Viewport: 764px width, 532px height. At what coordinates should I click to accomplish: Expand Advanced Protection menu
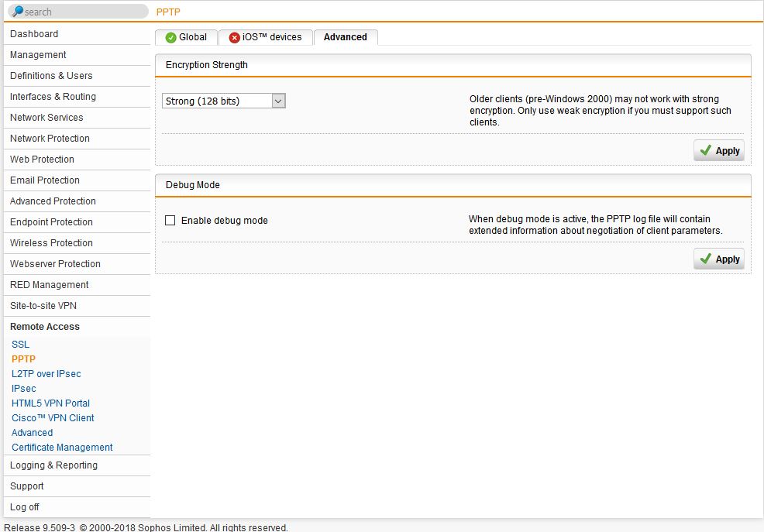pos(77,201)
